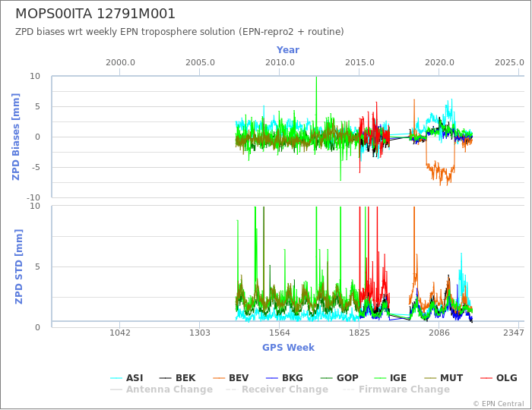Click the ZPD biases subtitle text
The image size is (532, 410).
[x=179, y=32]
